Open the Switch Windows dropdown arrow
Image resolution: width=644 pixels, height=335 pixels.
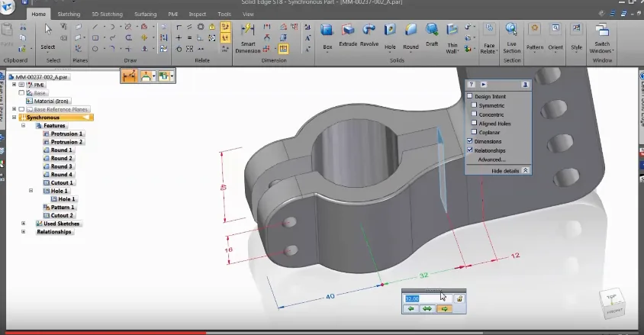coord(613,51)
